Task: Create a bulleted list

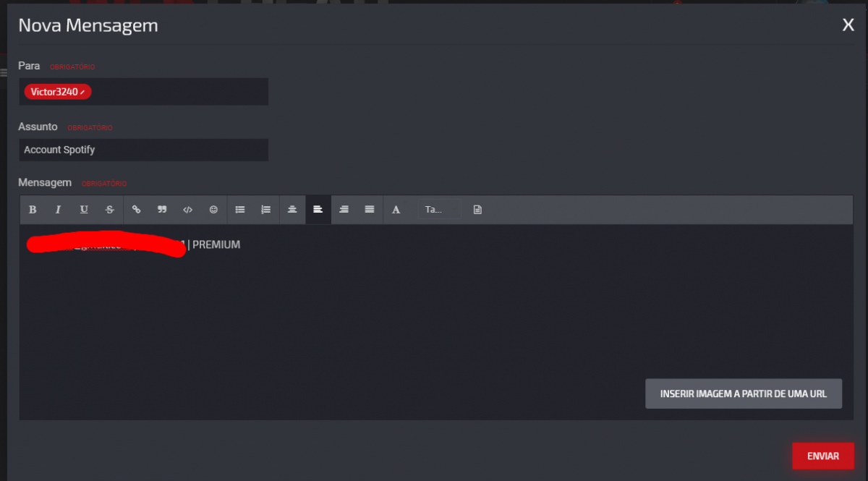Action: click(240, 210)
